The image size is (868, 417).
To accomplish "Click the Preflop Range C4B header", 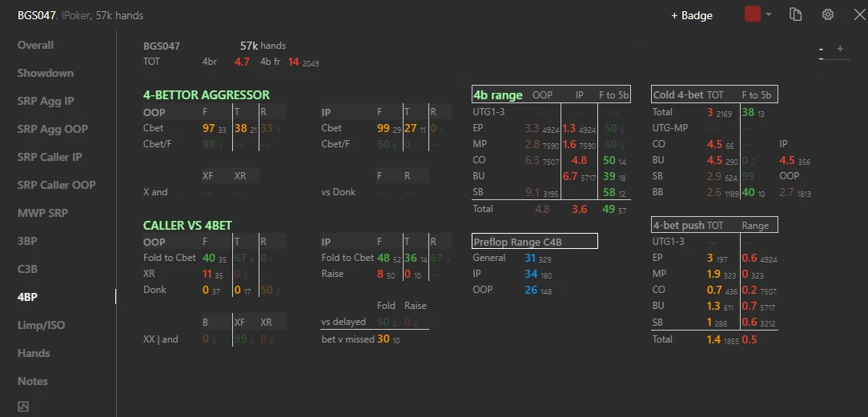I will click(535, 241).
